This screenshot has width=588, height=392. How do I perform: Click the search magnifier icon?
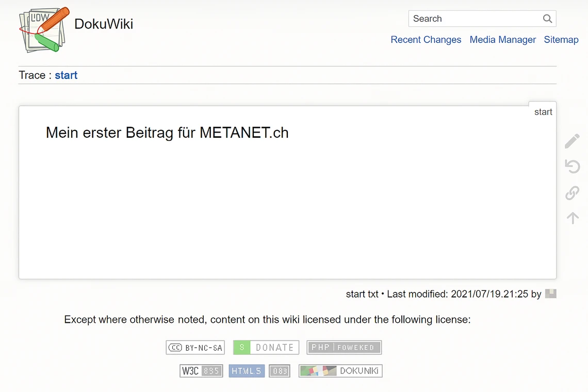pyautogui.click(x=547, y=19)
